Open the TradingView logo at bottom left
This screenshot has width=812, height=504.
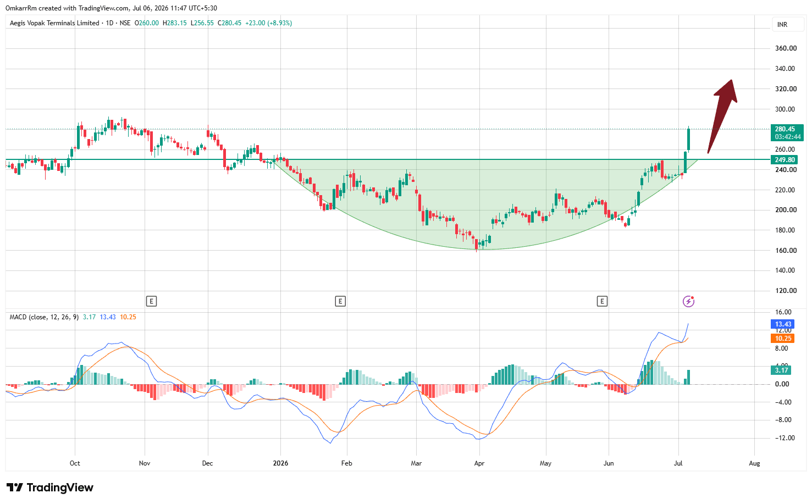[50, 488]
